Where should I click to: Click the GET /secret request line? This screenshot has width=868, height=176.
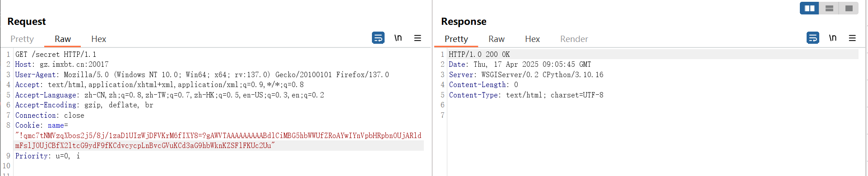tap(56, 54)
